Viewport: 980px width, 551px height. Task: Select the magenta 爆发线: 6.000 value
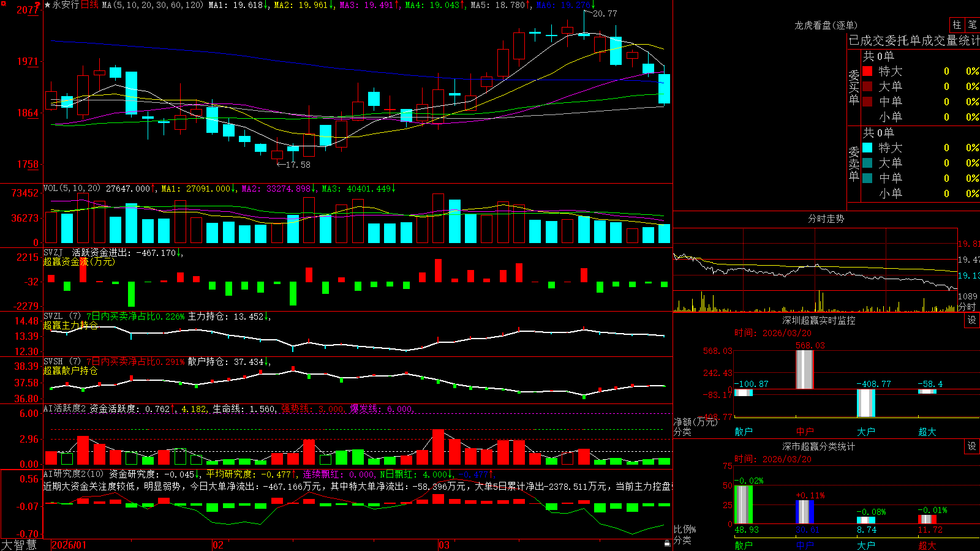382,409
